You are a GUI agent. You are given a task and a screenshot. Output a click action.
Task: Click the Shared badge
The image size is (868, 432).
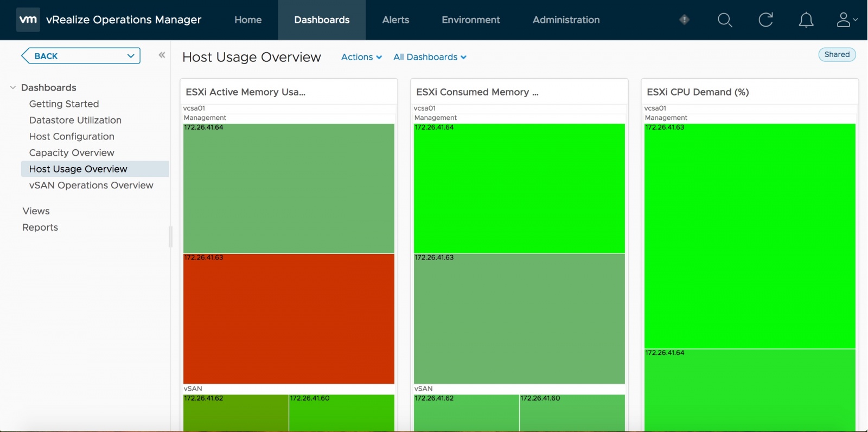pos(837,54)
